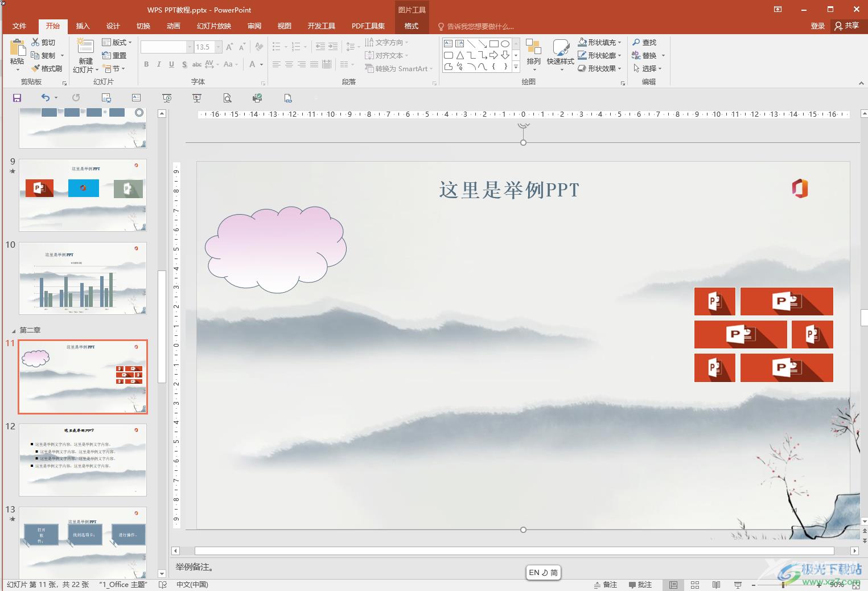This screenshot has height=591, width=868.
Task: Toggle Underline formatting
Action: (171, 64)
